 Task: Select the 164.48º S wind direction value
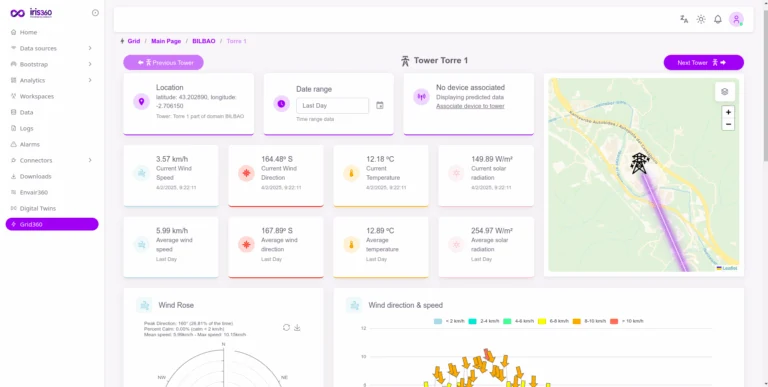tap(277, 159)
